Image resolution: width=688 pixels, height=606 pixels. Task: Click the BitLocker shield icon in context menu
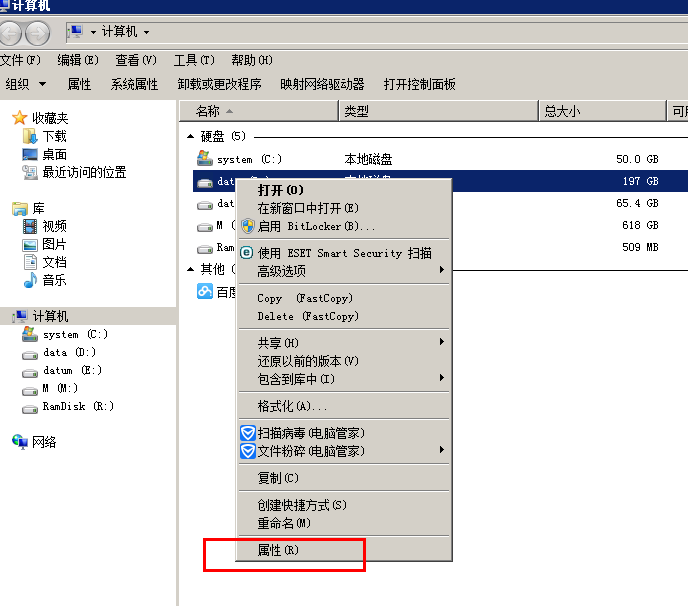247,226
